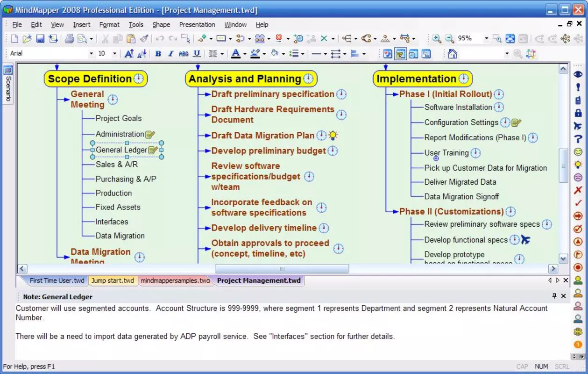
Task: Toggle italic formatting
Action: (170, 54)
